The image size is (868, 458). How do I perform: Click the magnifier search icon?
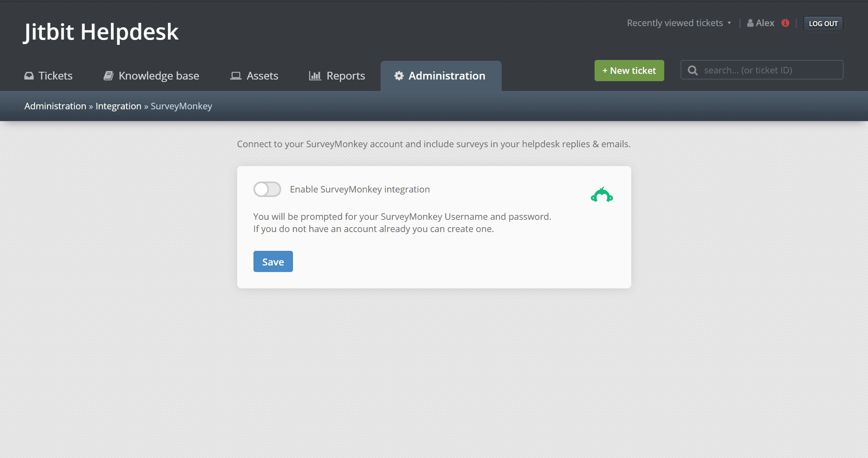[x=692, y=71]
